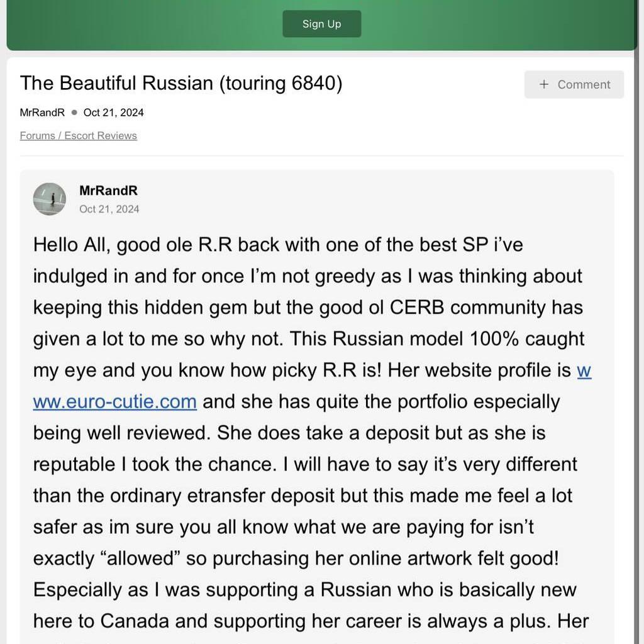
Task: Click the plus icon beside Comment
Action: (x=544, y=85)
